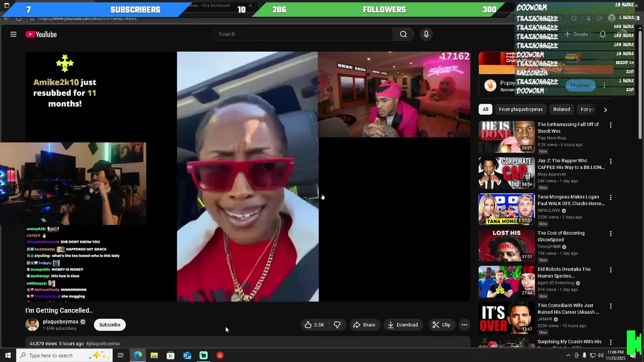Open options menu for Tana Mongeau video
The image size is (644, 362).
(611, 198)
